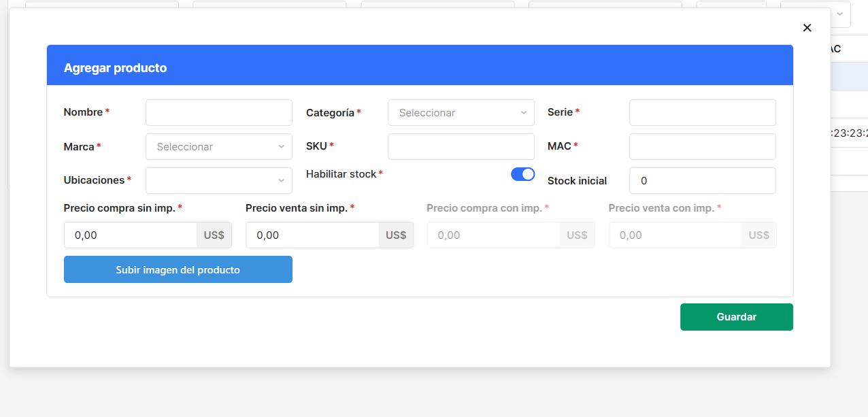Click the Stock inicial label
This screenshot has width=868, height=417.
click(577, 181)
